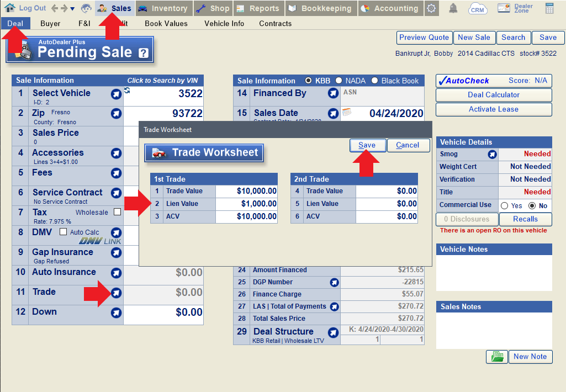Click the refresh icon beside stock 3522
The image size is (566, 392).
(x=127, y=90)
